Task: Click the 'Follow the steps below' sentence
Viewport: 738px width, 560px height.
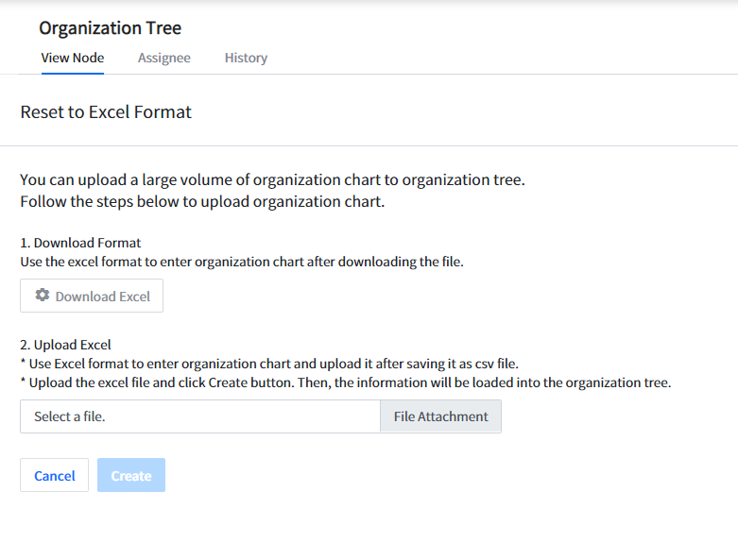Action: [x=202, y=202]
